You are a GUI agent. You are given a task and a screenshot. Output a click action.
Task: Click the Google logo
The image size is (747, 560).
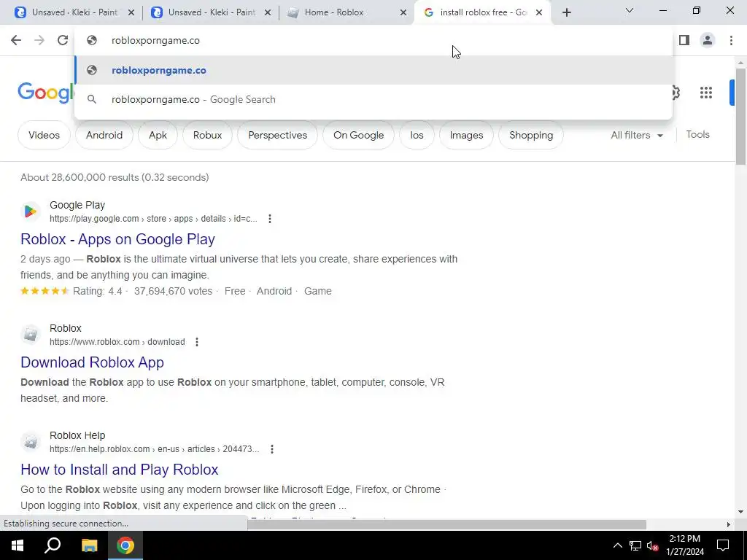pos(46,92)
